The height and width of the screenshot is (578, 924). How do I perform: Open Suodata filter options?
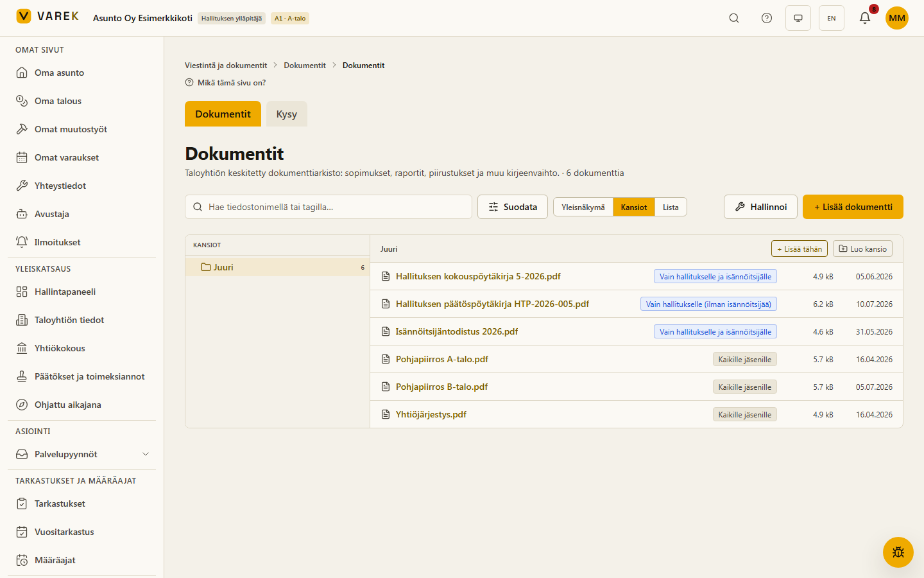[x=513, y=207]
